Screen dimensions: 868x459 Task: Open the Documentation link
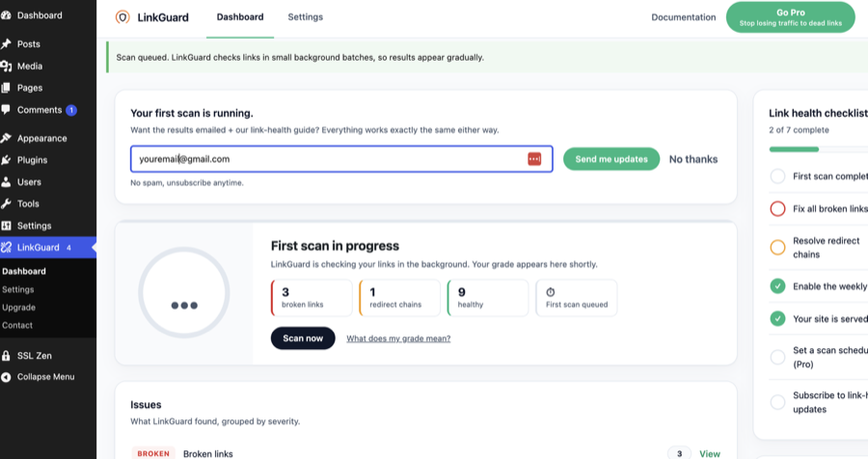[x=683, y=17]
